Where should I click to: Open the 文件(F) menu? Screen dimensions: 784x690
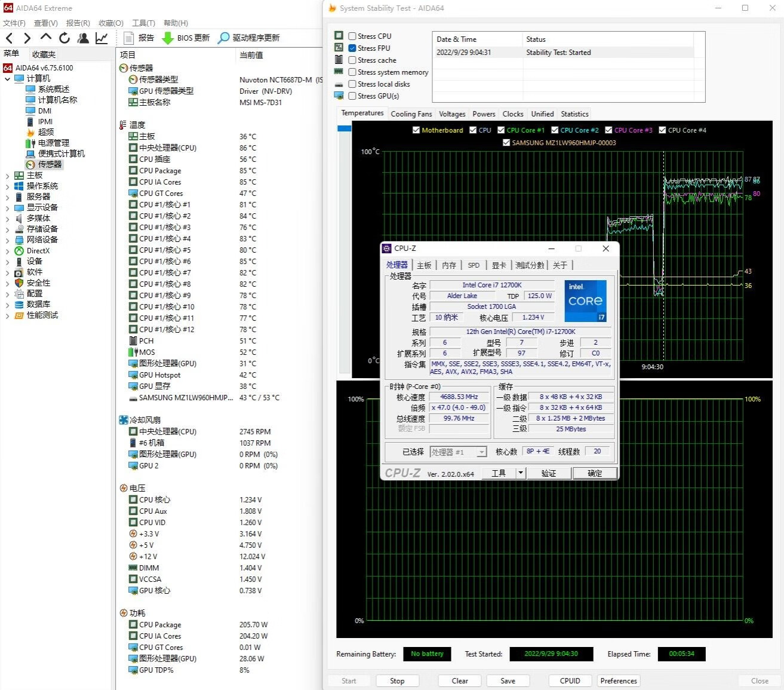tap(14, 23)
